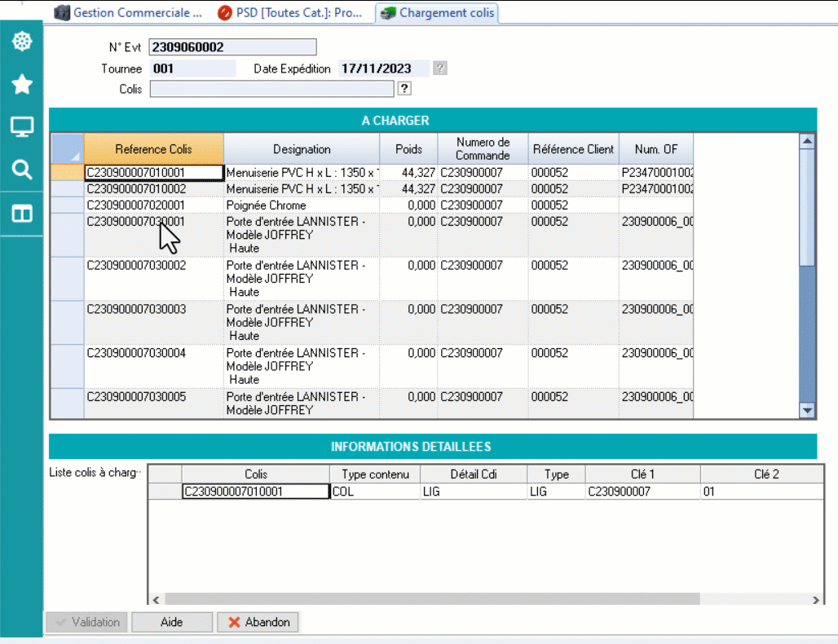Click into the Colis input field
838x644 pixels.
(x=271, y=89)
